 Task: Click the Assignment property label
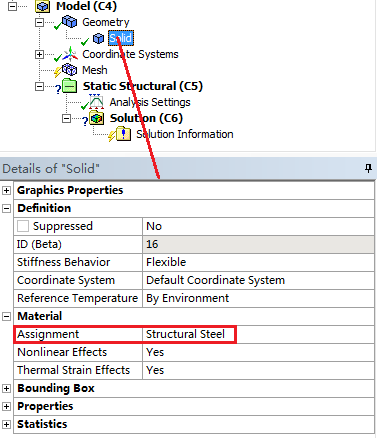pyautogui.click(x=48, y=334)
